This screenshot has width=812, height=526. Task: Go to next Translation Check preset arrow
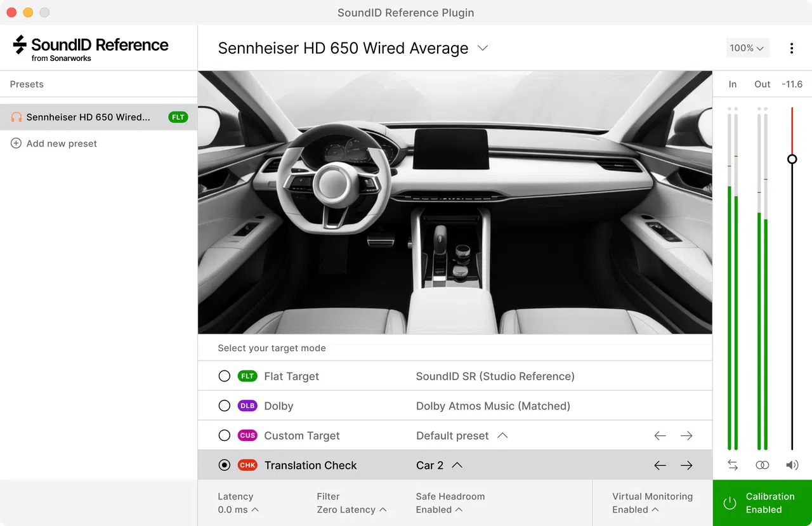point(686,465)
